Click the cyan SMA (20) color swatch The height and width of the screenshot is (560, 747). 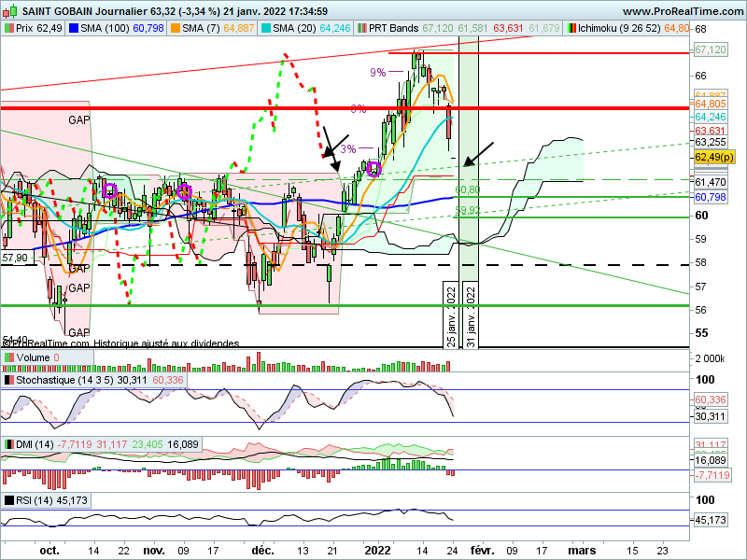pyautogui.click(x=265, y=29)
